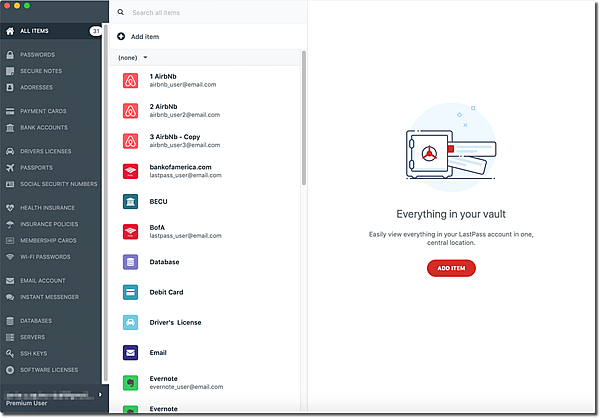Screen dimensions: 600x418
Task: Click the Health Insurance label
Action: tap(47, 208)
